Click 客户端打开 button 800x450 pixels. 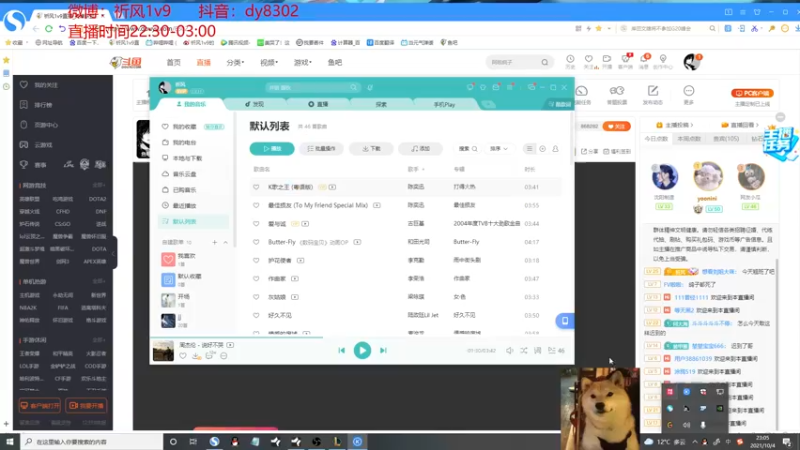(x=40, y=406)
